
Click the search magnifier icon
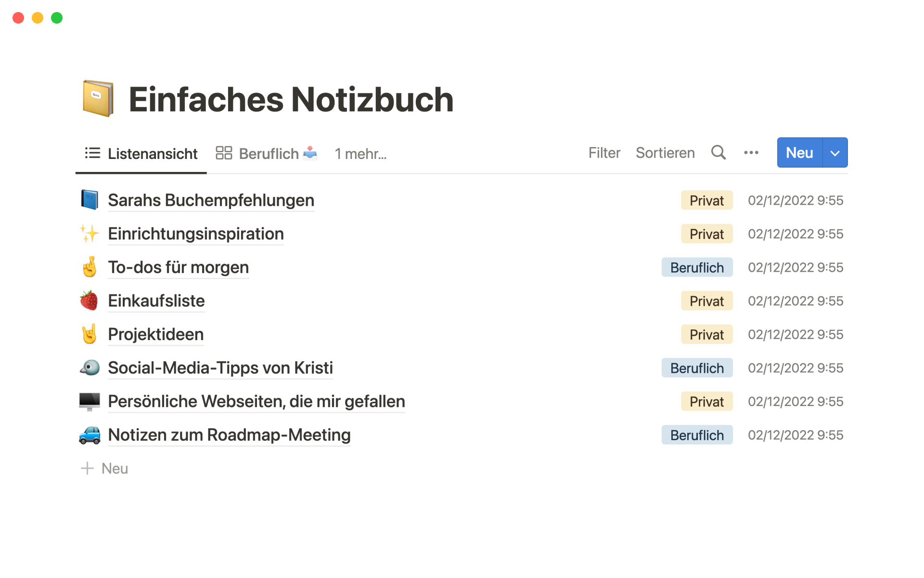point(718,153)
